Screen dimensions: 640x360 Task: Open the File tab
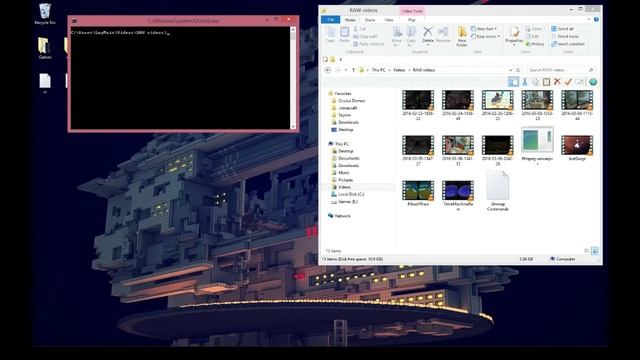tap(331, 20)
